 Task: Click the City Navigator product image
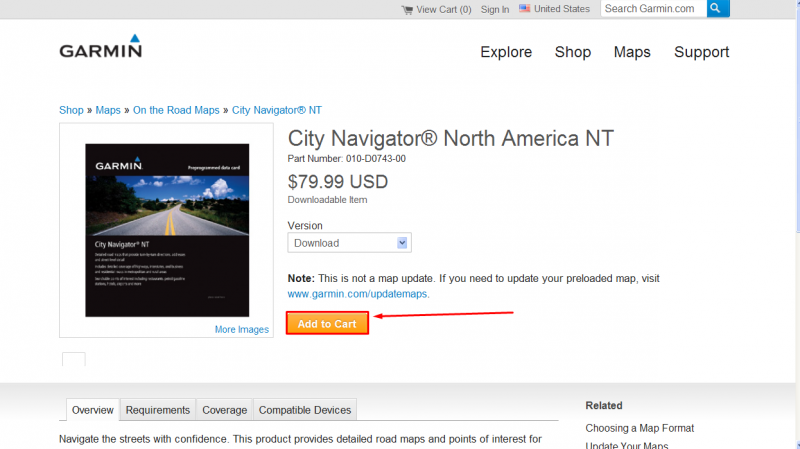166,230
